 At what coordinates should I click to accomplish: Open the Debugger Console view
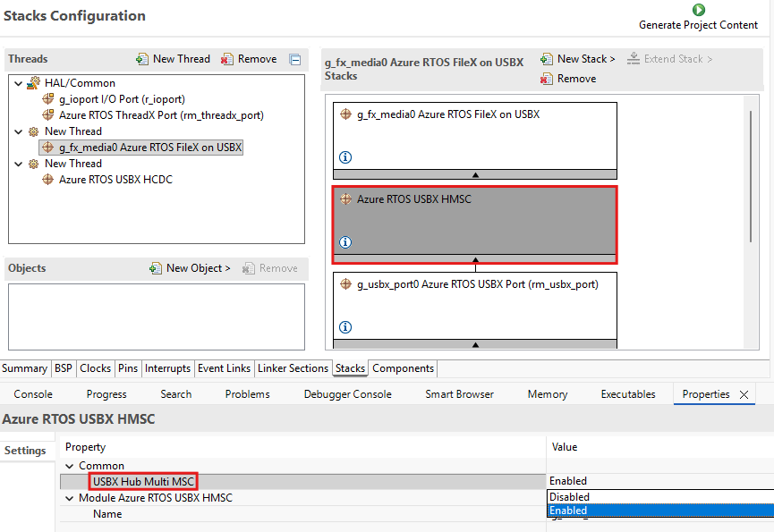[x=347, y=394]
